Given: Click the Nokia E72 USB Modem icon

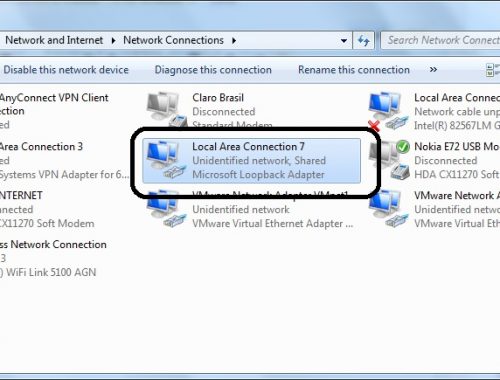Looking at the screenshot, I should click(389, 160).
